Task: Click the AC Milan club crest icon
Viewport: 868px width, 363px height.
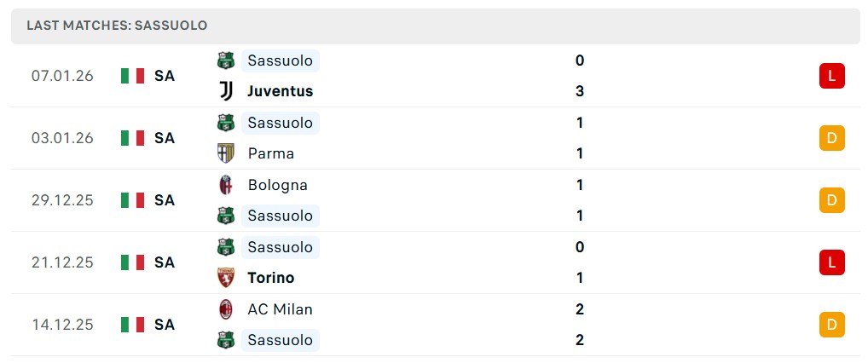Action: (225, 309)
